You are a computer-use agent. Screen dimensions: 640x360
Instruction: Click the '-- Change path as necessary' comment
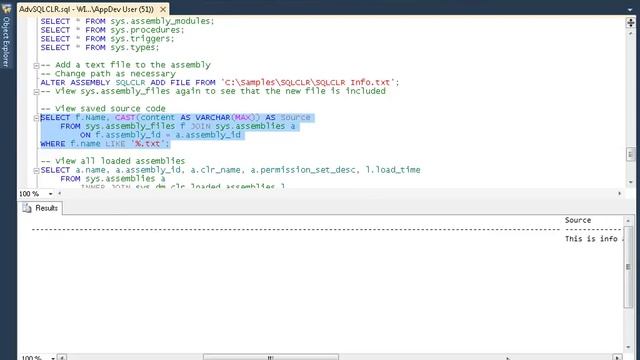(108, 74)
